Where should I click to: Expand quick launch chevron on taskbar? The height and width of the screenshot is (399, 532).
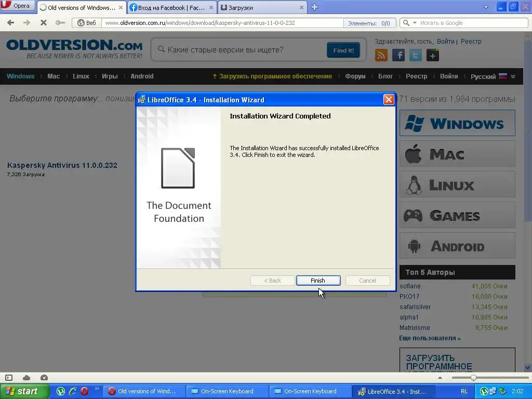coord(97,389)
